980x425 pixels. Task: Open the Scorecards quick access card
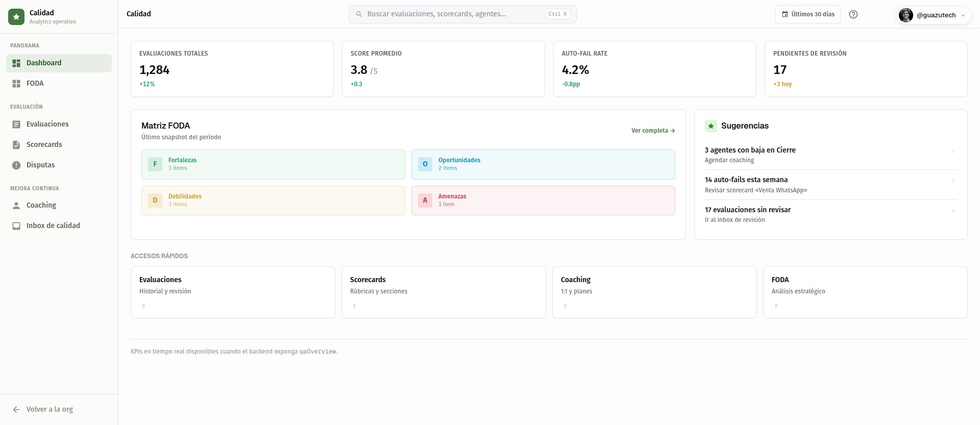tap(444, 292)
